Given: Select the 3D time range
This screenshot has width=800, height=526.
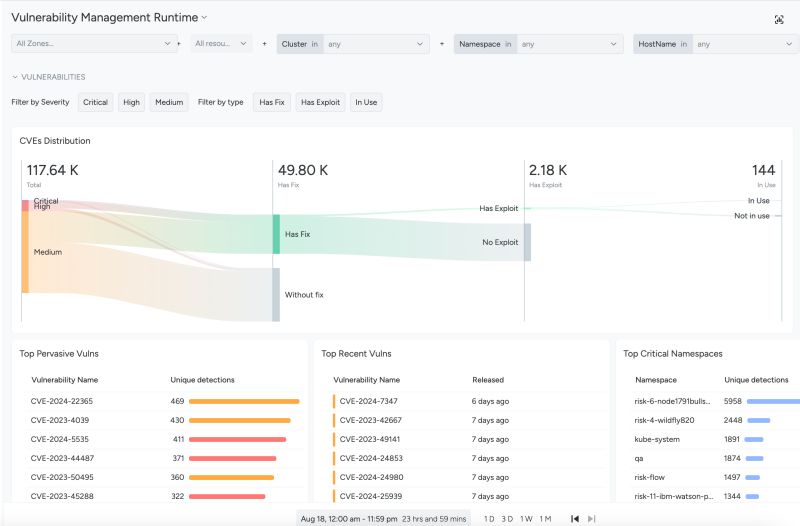Looking at the screenshot, I should pos(507,519).
